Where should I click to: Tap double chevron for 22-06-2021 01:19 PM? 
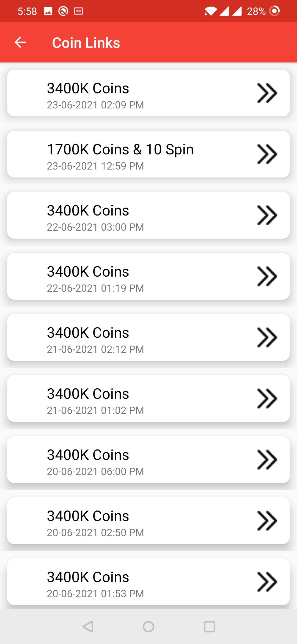coord(267,276)
